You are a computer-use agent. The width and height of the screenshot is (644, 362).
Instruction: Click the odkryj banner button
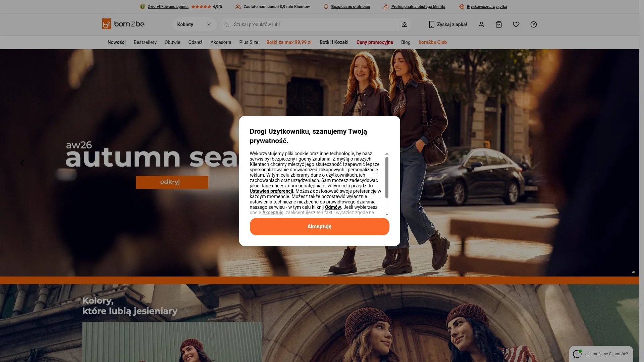coord(172,182)
